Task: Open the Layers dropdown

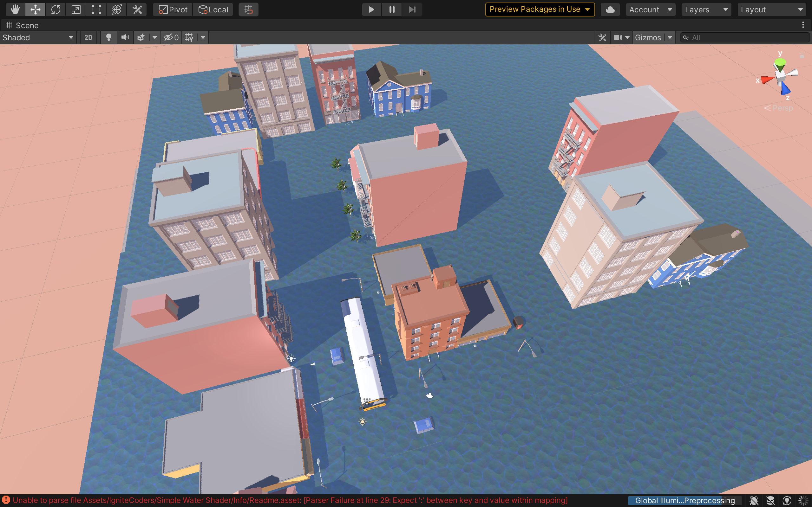Action: point(706,10)
